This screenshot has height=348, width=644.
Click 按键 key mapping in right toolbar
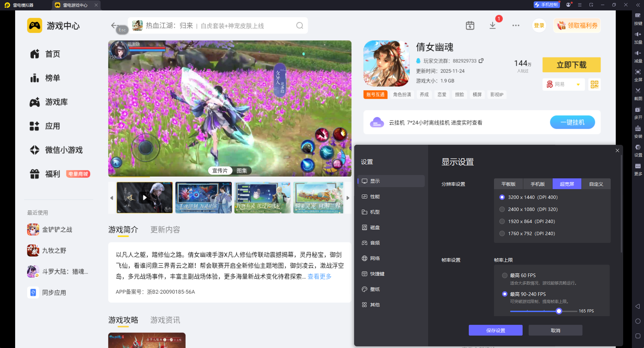pyautogui.click(x=638, y=19)
